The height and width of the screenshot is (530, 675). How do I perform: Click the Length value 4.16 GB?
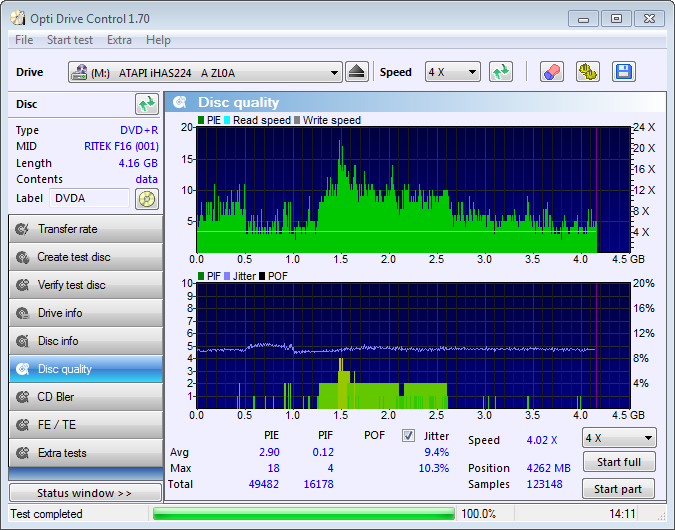tap(138, 163)
